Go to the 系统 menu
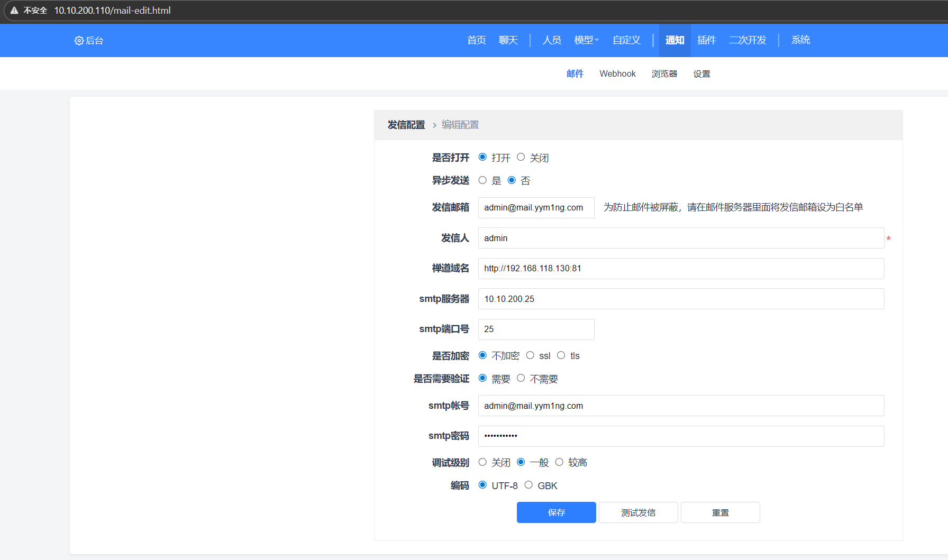Screen dimensions: 948x560 800,40
